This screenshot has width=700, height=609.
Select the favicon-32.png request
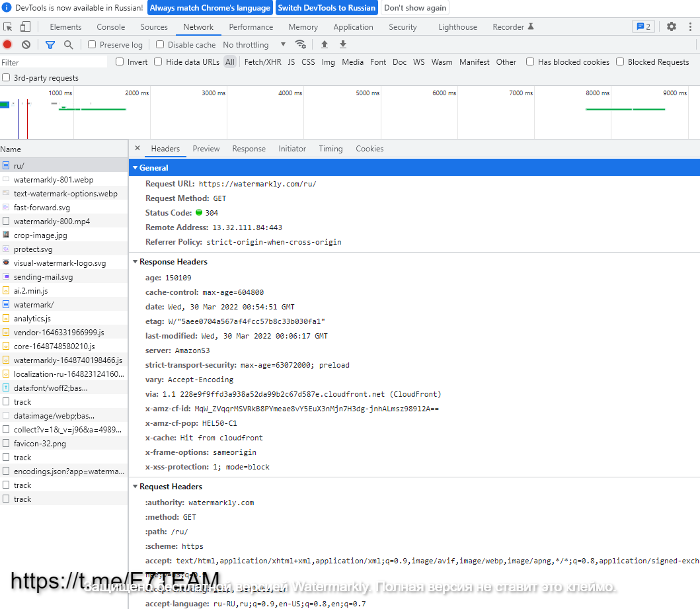64,443
